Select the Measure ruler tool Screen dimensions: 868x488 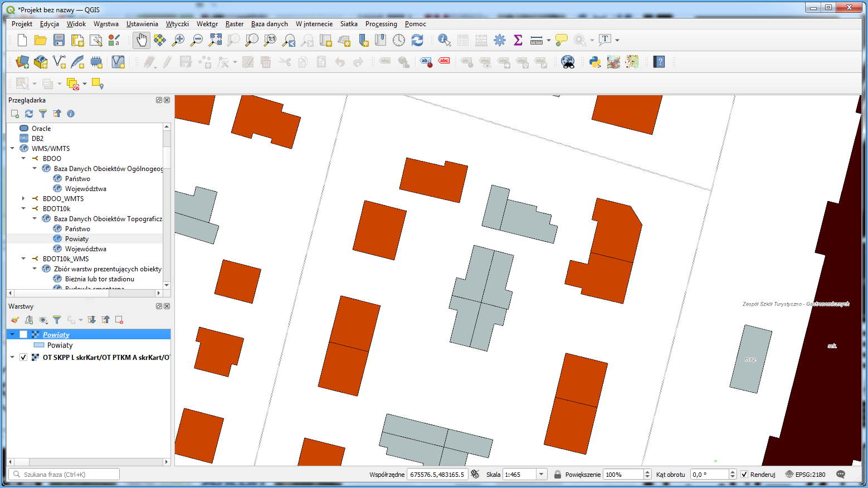pyautogui.click(x=537, y=40)
